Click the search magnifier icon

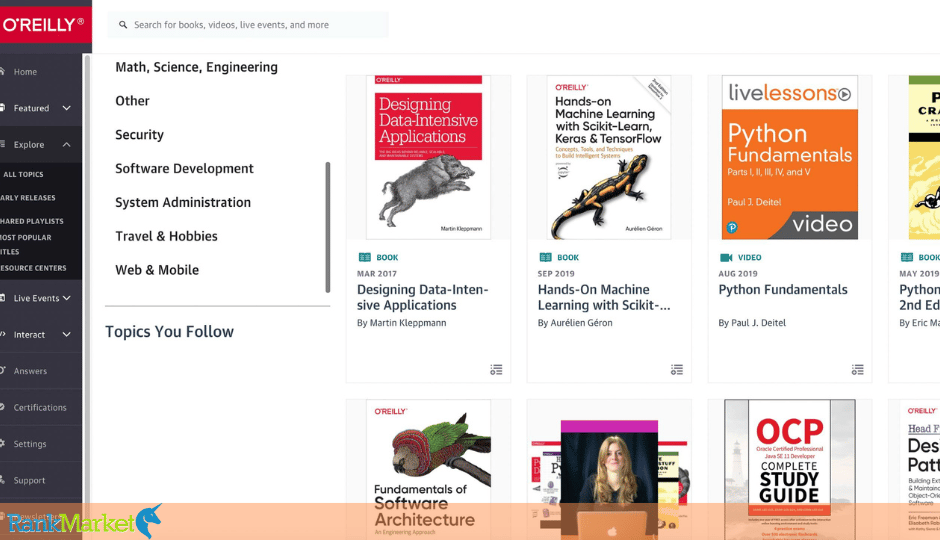(x=123, y=25)
